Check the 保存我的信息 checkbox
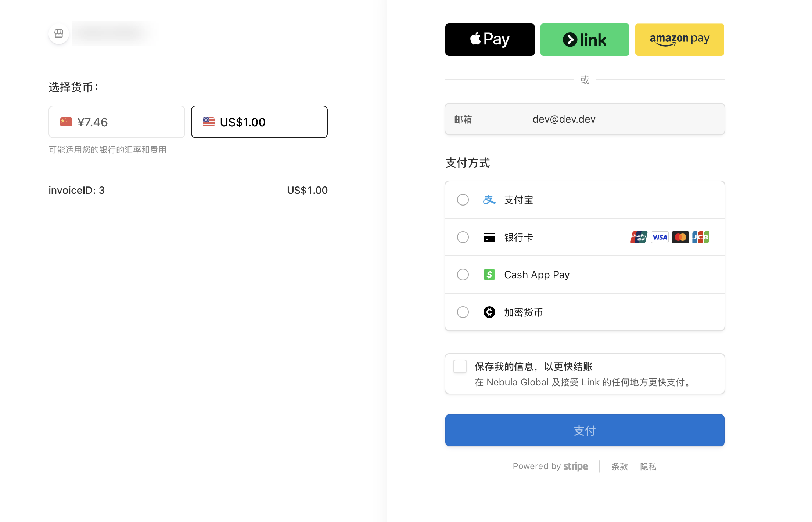 [x=460, y=366]
